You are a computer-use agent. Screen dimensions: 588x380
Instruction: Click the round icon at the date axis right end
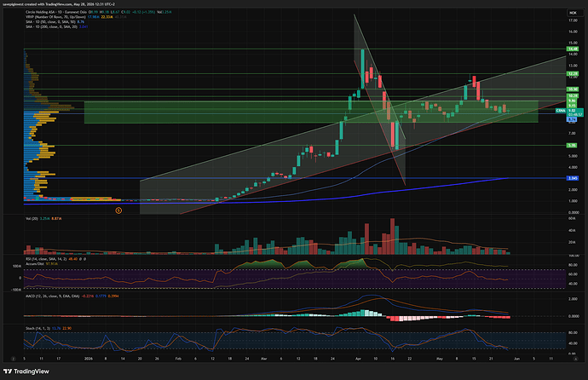coord(575,359)
